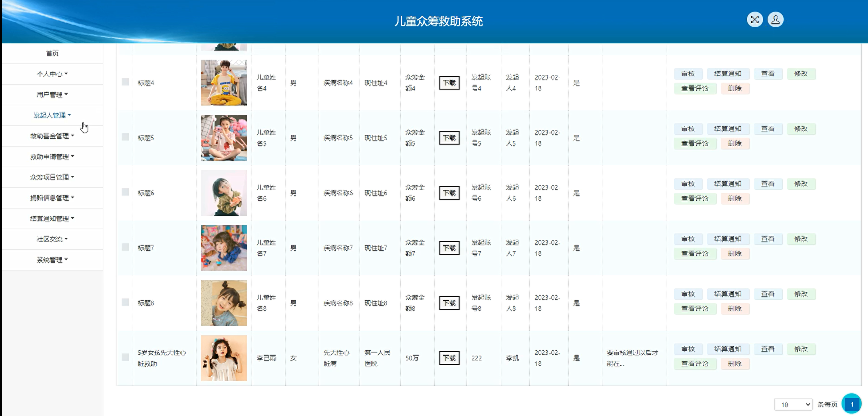The image size is (868, 416).
Task: Open the child photo in 标题6 row
Action: click(224, 193)
